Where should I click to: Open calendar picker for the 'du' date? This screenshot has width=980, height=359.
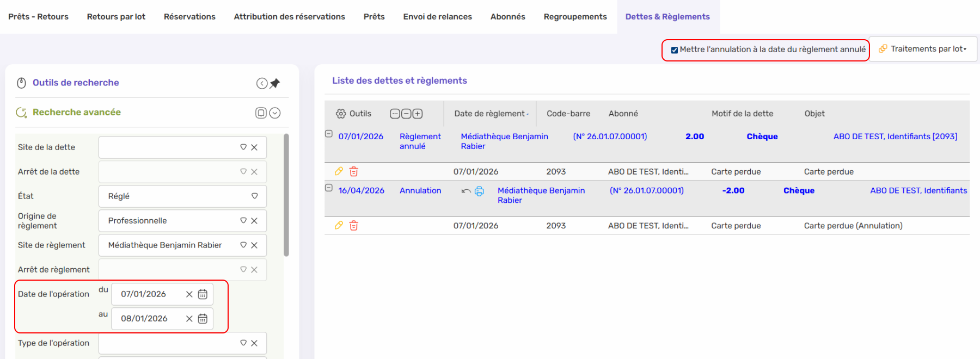click(x=203, y=294)
